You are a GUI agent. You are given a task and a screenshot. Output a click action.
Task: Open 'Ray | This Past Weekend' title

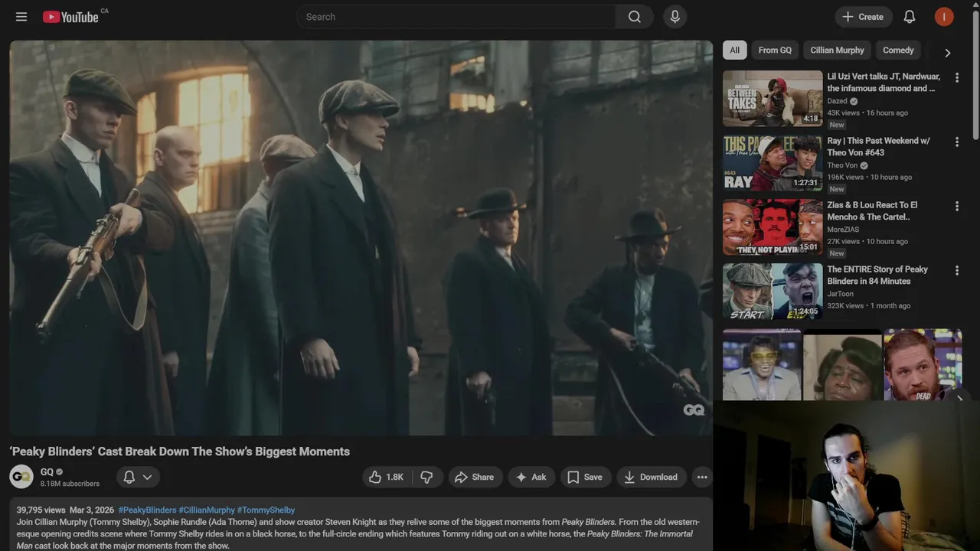point(878,147)
